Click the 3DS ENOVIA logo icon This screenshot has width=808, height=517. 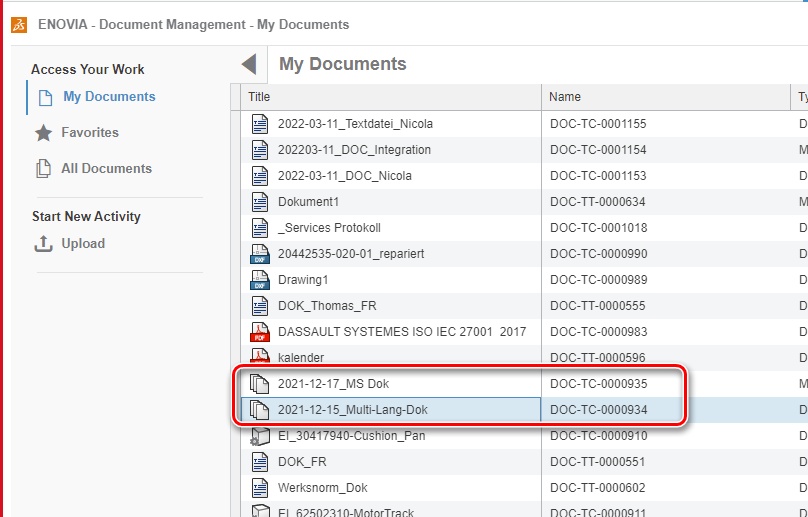19,24
